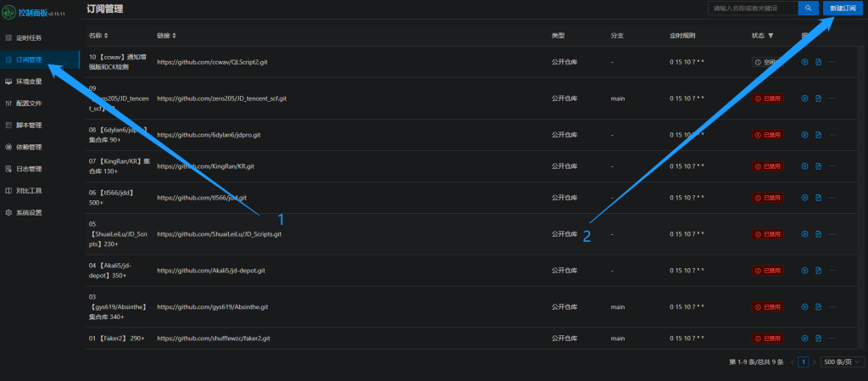868x381 pixels.
Task: View log of Akali5/jd-depot subscription
Action: point(818,270)
